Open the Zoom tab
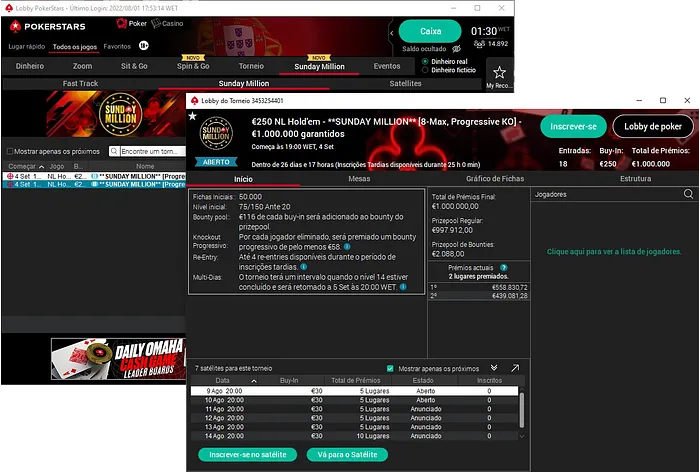700x472 pixels. coord(83,66)
